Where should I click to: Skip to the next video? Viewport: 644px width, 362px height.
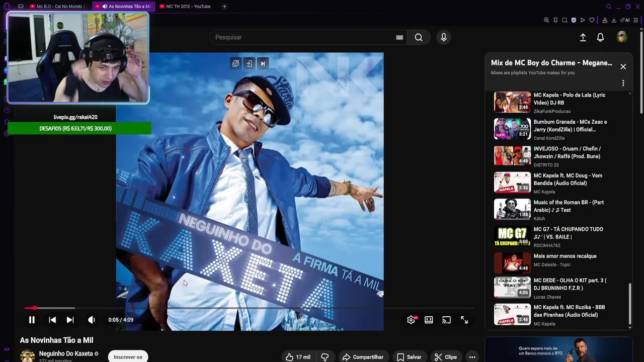(70, 320)
